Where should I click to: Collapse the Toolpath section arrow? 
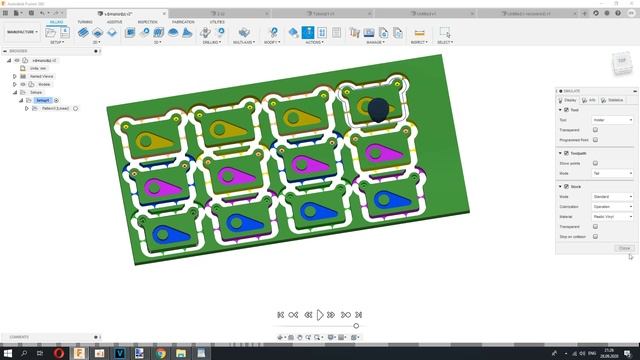click(x=560, y=153)
